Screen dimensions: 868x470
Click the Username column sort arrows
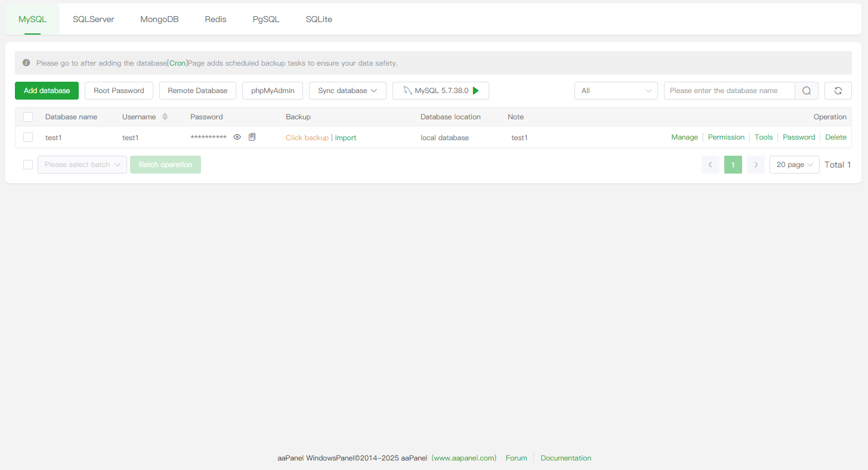click(x=165, y=117)
